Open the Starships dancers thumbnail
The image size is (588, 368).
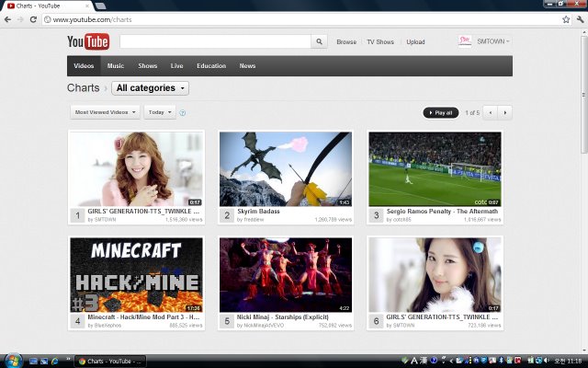click(286, 275)
